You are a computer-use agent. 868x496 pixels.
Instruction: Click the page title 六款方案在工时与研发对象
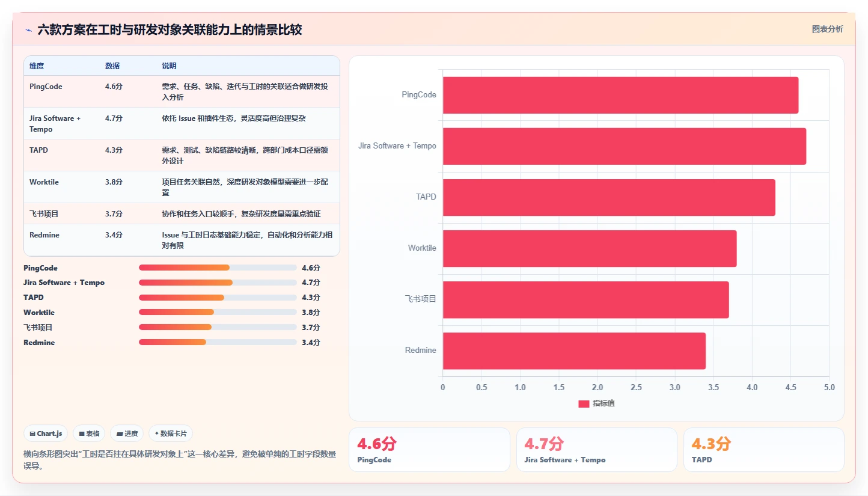(x=170, y=29)
